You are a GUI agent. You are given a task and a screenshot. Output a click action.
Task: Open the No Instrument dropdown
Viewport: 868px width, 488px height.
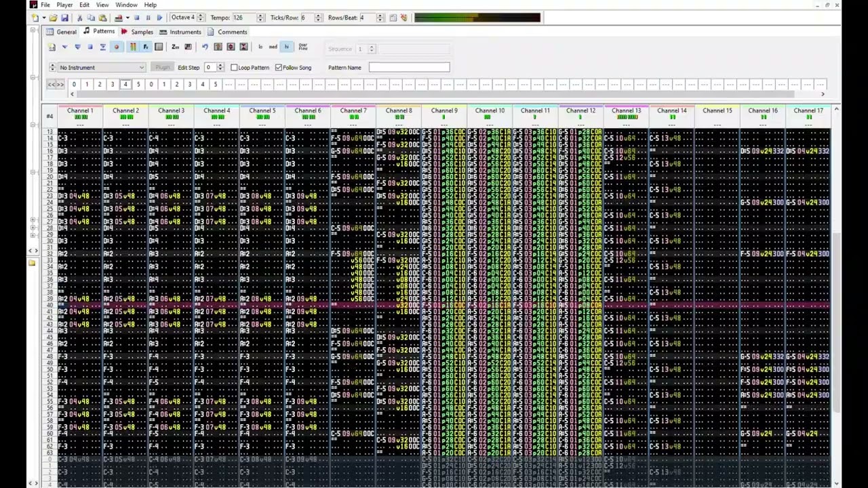(x=102, y=68)
